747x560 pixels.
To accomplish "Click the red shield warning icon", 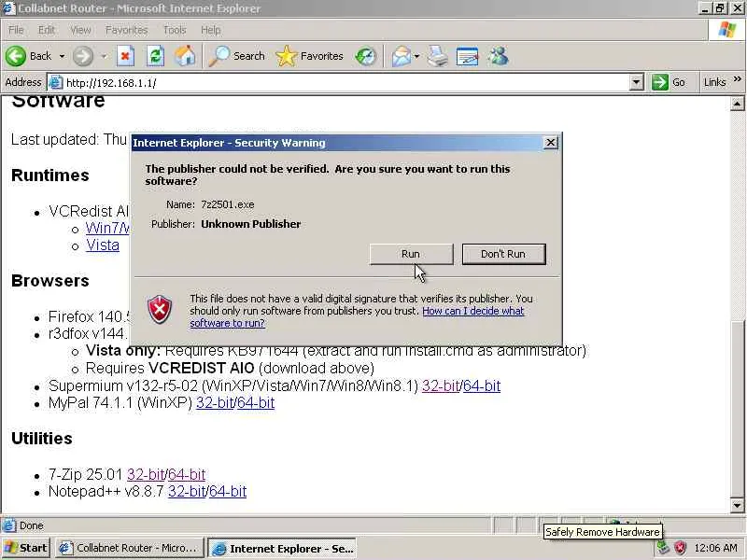I will coord(160,309).
